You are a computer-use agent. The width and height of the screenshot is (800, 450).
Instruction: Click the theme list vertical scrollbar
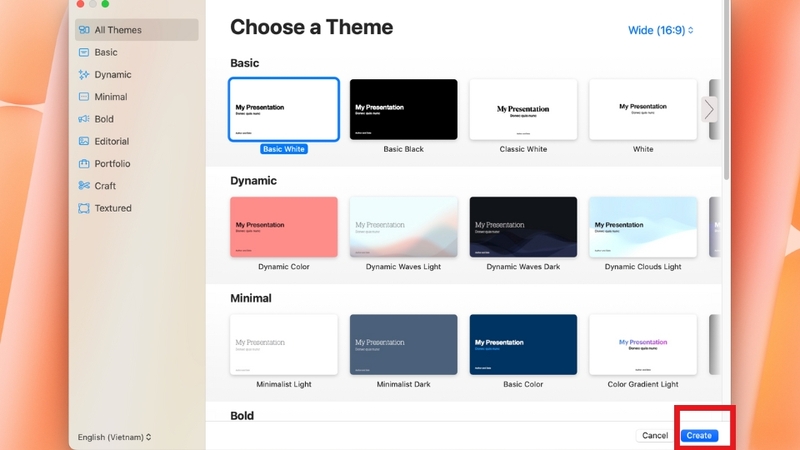pyautogui.click(x=726, y=89)
